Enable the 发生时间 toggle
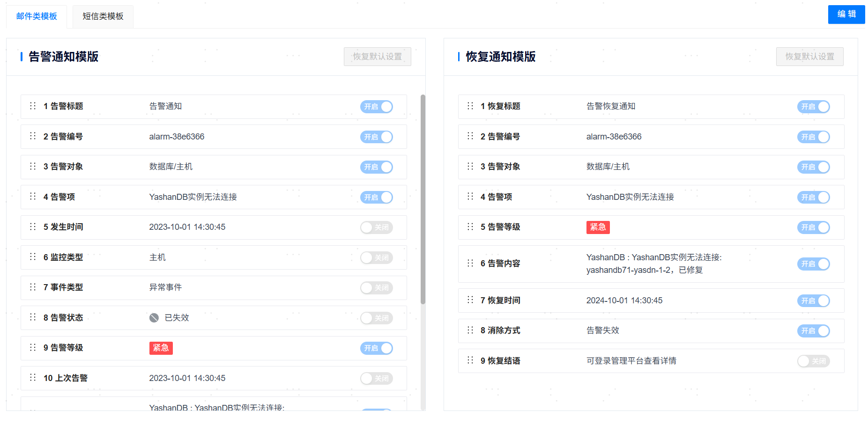The height and width of the screenshot is (425, 868). point(376,227)
